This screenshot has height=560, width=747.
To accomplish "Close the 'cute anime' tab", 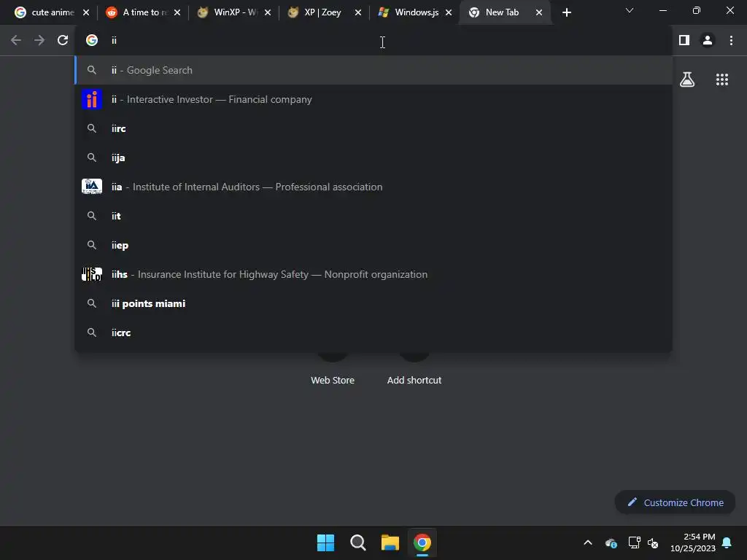I will click(86, 13).
